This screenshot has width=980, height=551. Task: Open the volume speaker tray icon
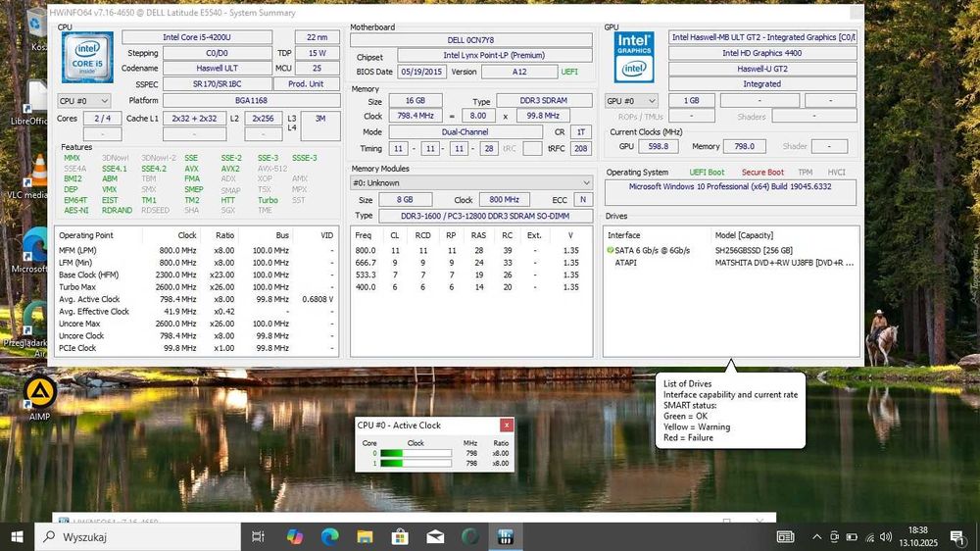pos(886,536)
